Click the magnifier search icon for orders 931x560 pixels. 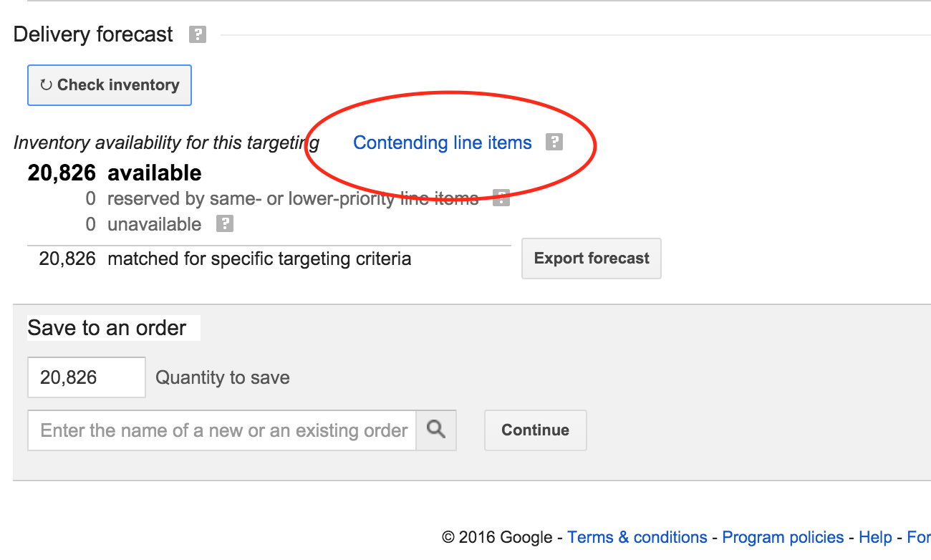pos(436,430)
